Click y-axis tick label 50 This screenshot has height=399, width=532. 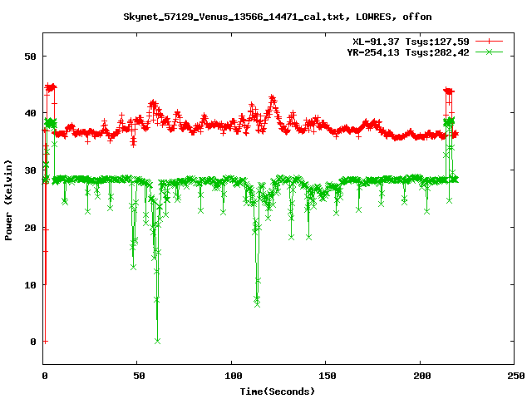pos(30,57)
